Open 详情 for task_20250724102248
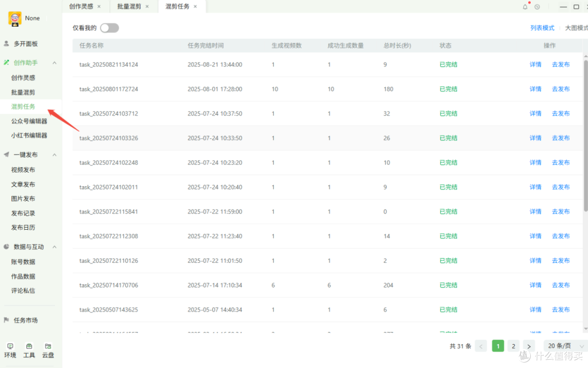The height and width of the screenshot is (368, 588). click(x=536, y=163)
